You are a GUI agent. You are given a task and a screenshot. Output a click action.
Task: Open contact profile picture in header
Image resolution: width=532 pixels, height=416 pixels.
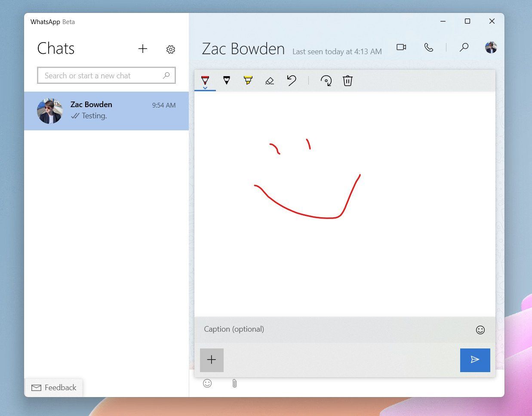pyautogui.click(x=491, y=47)
